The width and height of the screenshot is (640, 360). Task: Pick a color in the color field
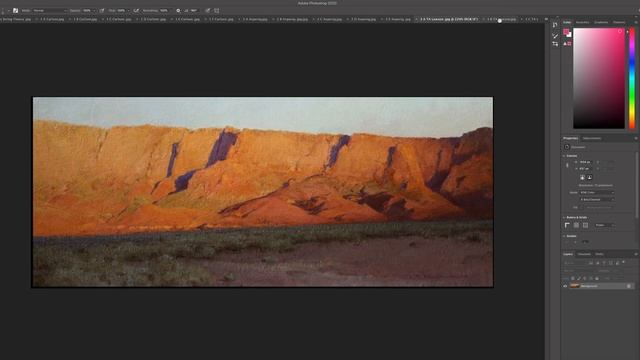coord(599,78)
